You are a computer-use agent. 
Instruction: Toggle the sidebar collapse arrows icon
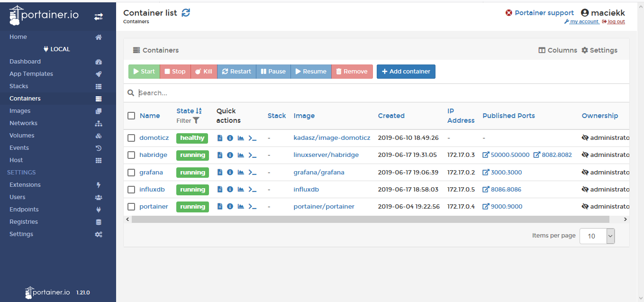coord(99,17)
